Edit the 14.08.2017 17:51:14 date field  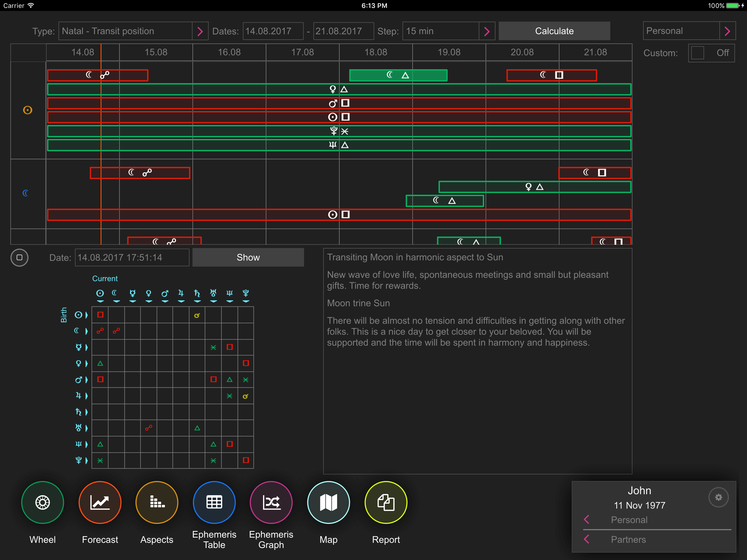pyautogui.click(x=132, y=257)
